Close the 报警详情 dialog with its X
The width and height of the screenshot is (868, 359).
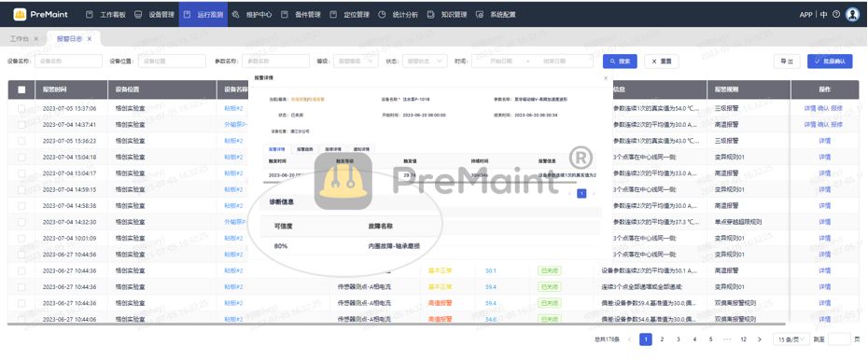pyautogui.click(x=606, y=78)
